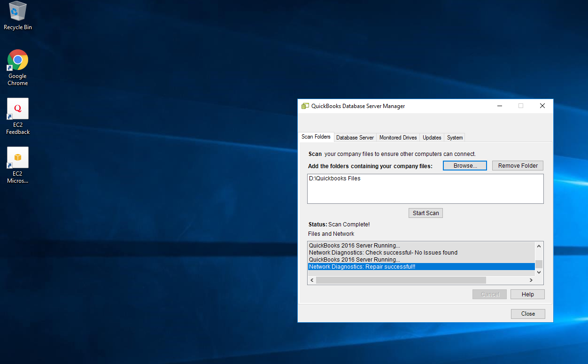The image size is (588, 364).
Task: Minimize the Database Server Manager window
Action: [x=499, y=106]
